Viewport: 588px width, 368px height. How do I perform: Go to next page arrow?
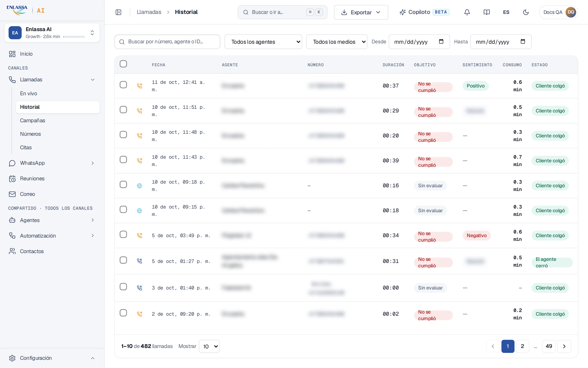point(564,346)
